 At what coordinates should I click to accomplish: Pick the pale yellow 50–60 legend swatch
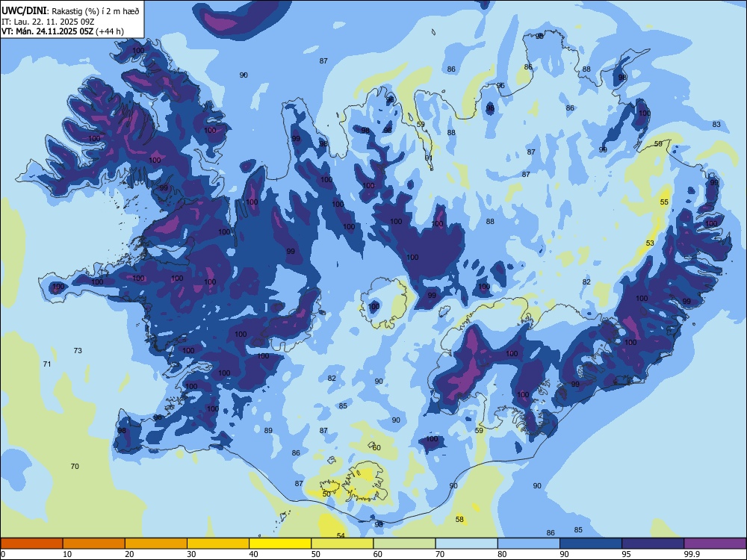click(342, 544)
